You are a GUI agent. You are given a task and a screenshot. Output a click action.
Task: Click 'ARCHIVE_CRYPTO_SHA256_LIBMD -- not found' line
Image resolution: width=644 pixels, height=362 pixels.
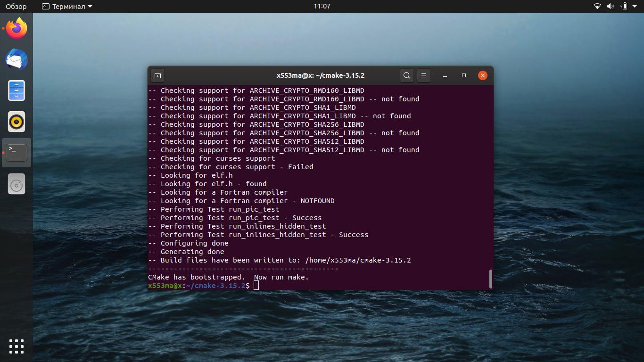(284, 133)
